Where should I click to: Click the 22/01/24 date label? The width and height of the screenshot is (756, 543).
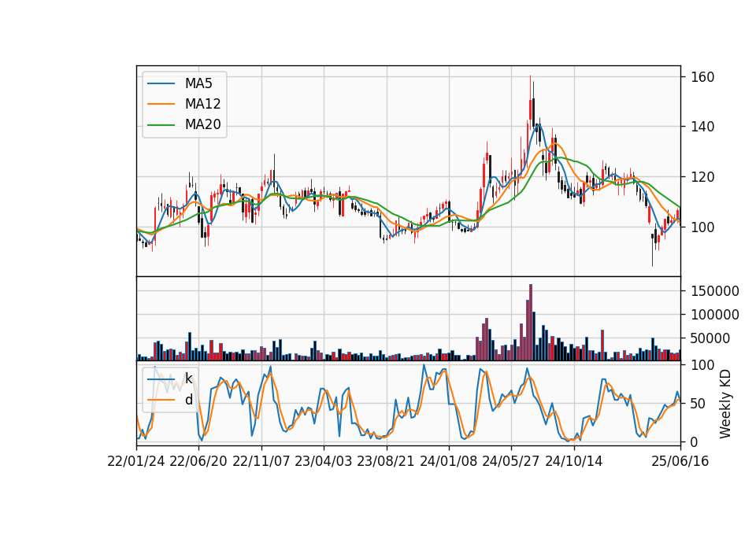[136, 462]
